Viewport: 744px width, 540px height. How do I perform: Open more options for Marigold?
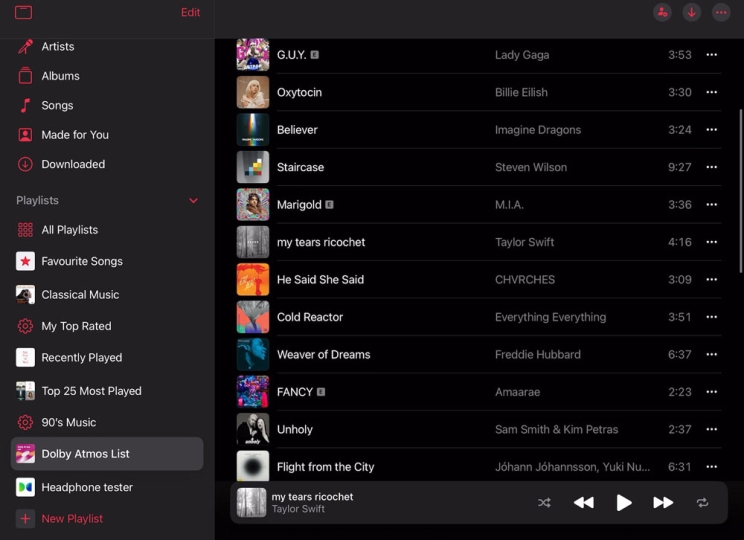711,205
